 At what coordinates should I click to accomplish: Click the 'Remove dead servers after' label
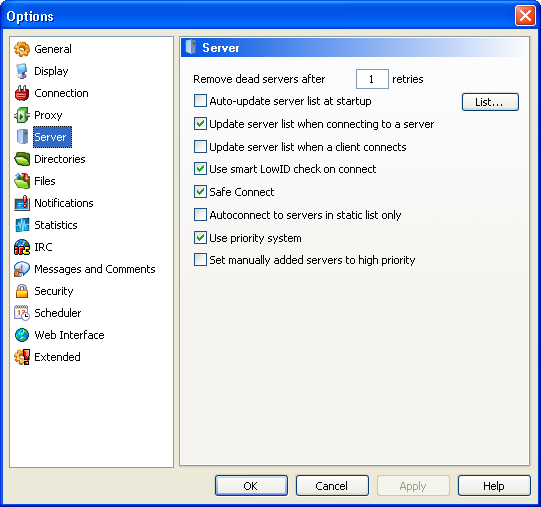(259, 79)
